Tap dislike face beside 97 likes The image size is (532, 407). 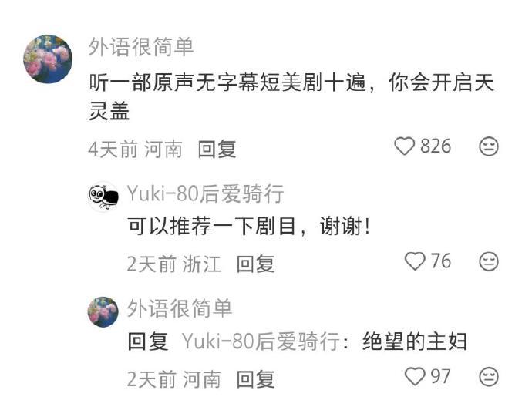point(489,377)
